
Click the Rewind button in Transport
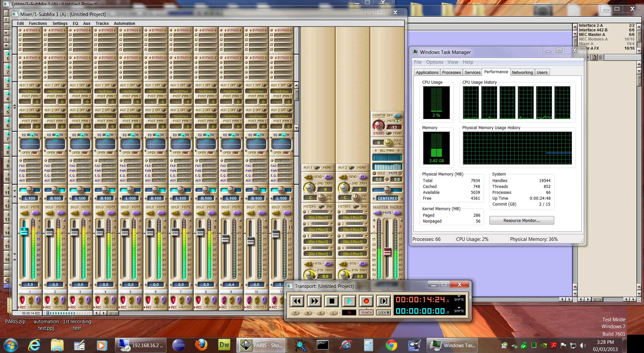point(297,301)
